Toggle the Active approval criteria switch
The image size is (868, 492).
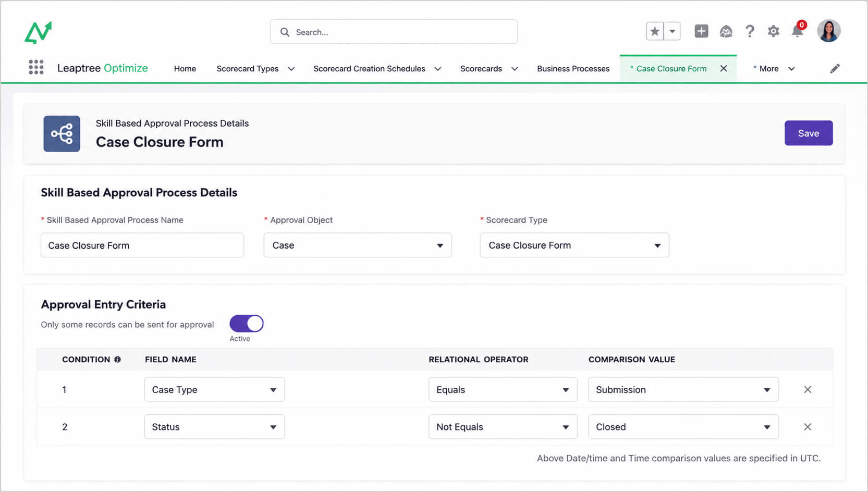coord(247,324)
